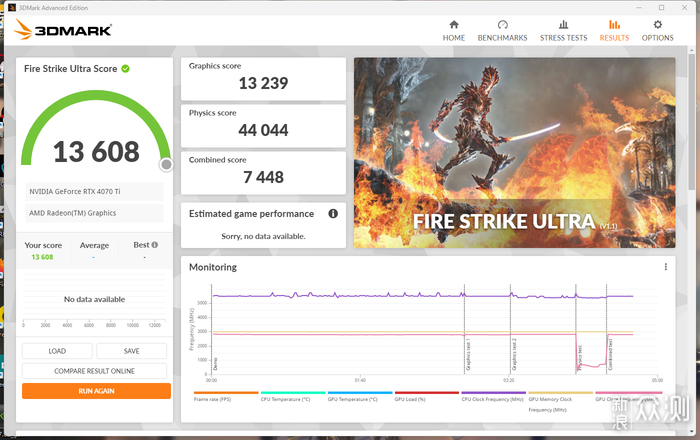This screenshot has width=700, height=440.
Task: Click the orange RUN AGAIN button
Action: (x=96, y=391)
